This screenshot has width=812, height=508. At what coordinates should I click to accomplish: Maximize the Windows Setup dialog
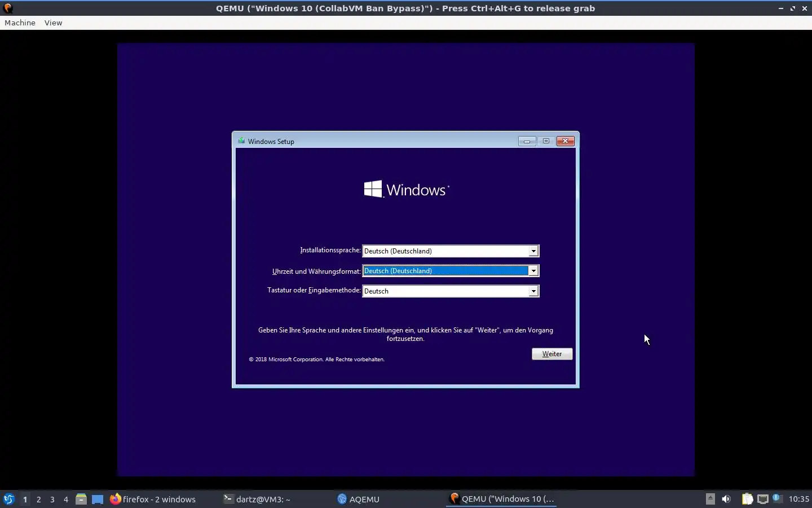[x=546, y=141]
